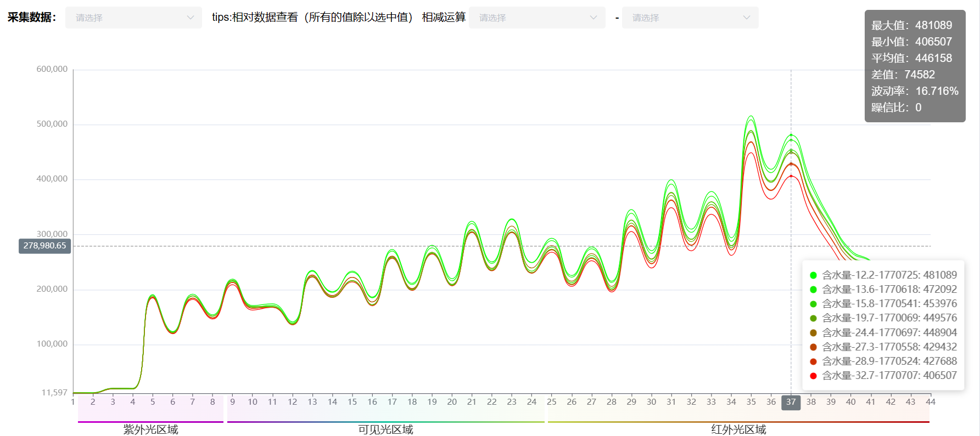Viewport: 980px width, 436px height.
Task: Select the 紫外光区域 region label
Action: click(150, 429)
